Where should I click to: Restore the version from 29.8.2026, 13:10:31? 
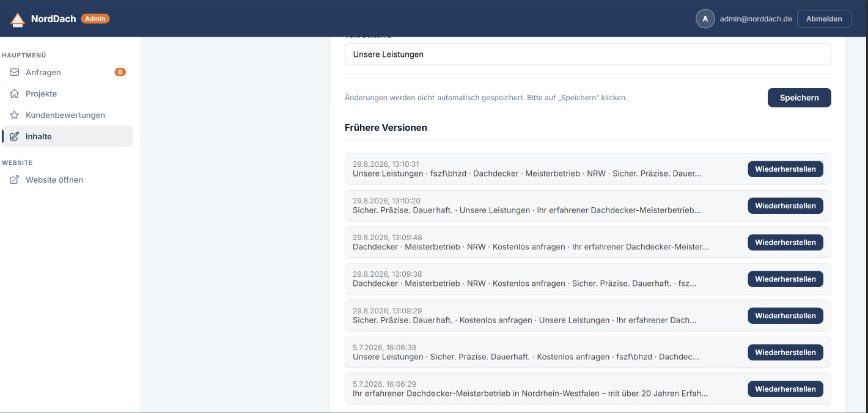785,169
